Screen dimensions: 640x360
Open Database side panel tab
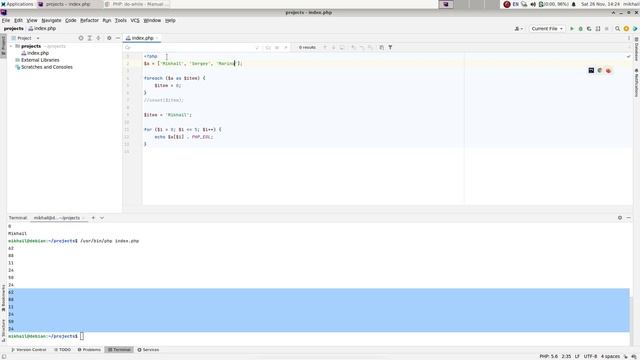point(636,49)
